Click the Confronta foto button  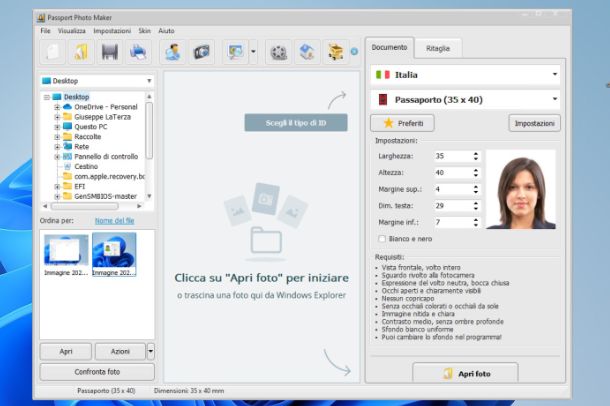tap(97, 372)
